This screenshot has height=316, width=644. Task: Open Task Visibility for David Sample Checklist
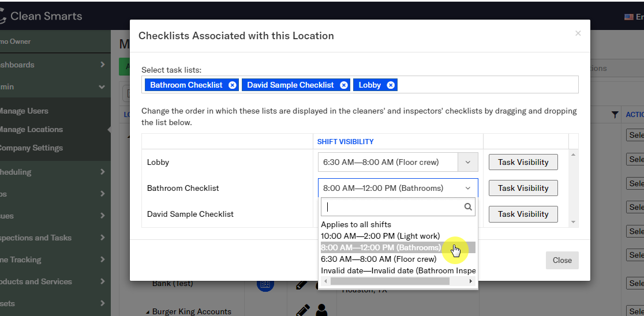523,214
